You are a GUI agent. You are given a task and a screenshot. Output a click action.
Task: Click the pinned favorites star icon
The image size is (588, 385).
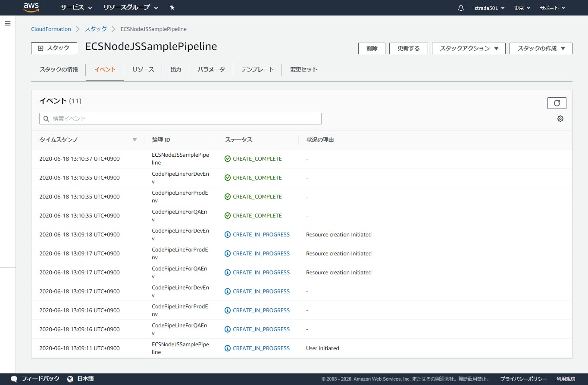point(172,7)
